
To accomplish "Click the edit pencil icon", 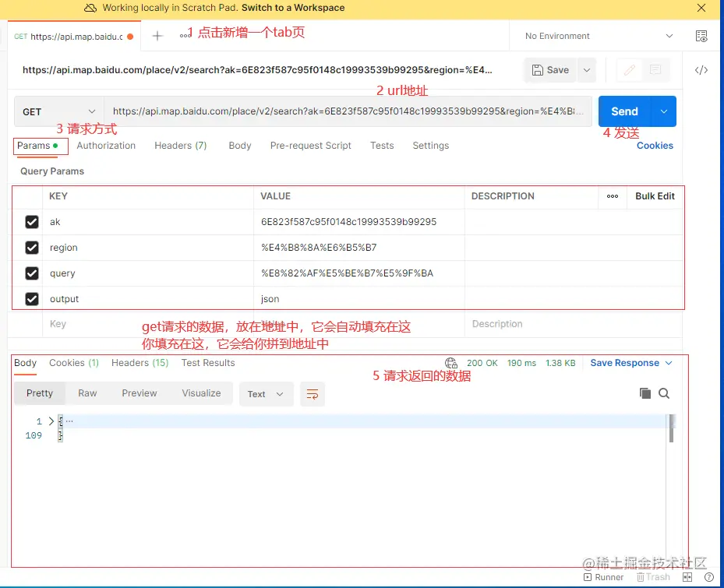I will [630, 70].
